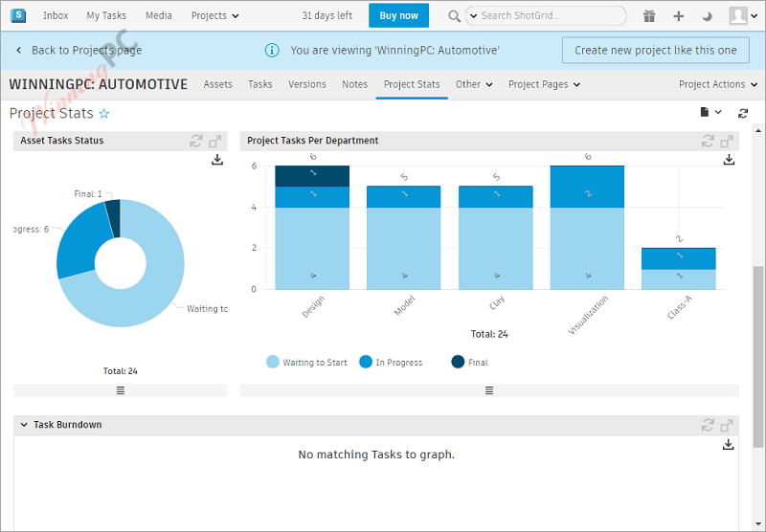This screenshot has height=532, width=766.
Task: Switch to the Versions tab
Action: pos(306,84)
